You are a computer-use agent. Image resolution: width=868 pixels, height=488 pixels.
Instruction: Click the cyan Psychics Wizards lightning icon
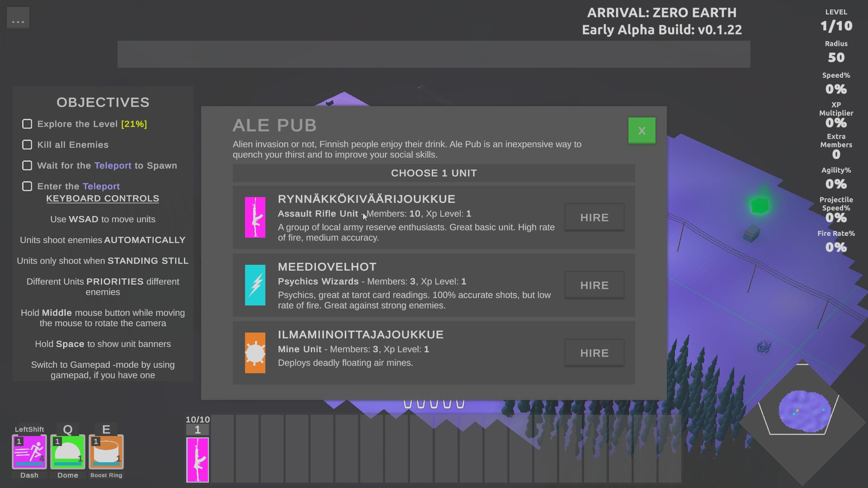(255, 285)
